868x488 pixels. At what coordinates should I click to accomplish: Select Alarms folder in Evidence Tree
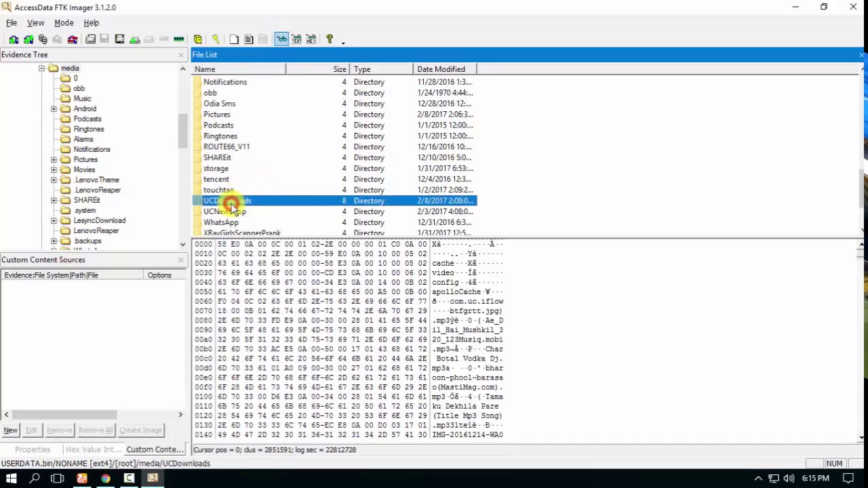click(x=83, y=140)
